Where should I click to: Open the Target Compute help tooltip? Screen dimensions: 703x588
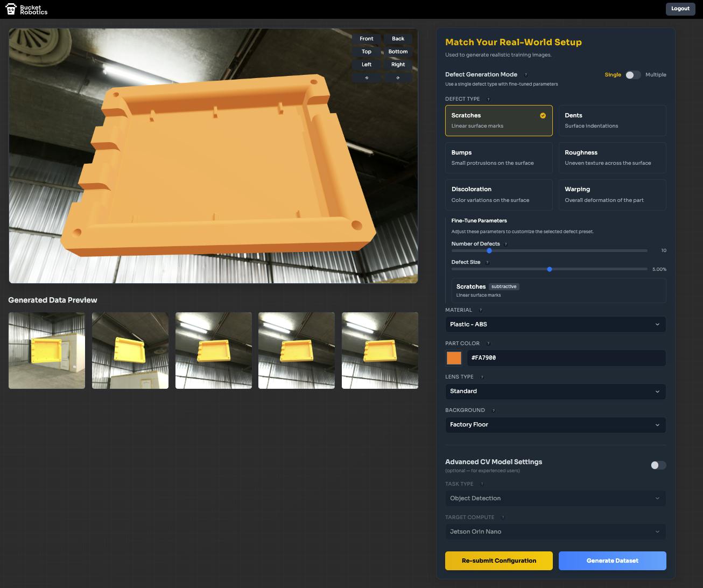tap(503, 517)
